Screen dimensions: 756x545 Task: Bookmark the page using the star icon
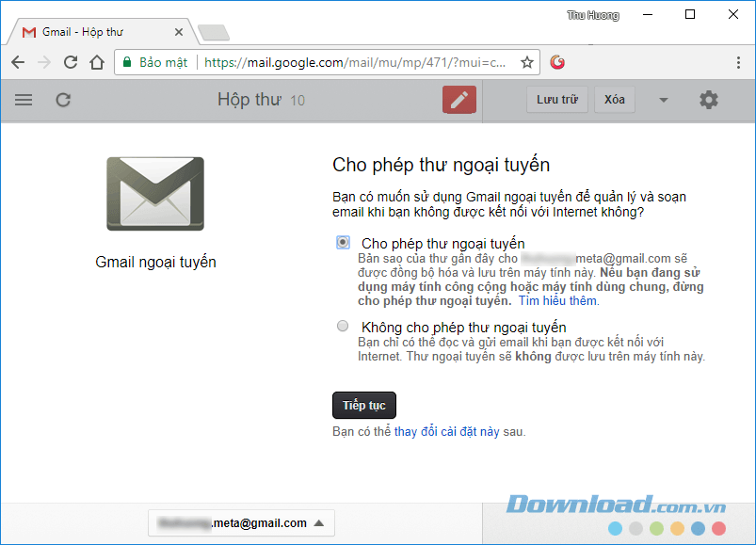pos(526,62)
